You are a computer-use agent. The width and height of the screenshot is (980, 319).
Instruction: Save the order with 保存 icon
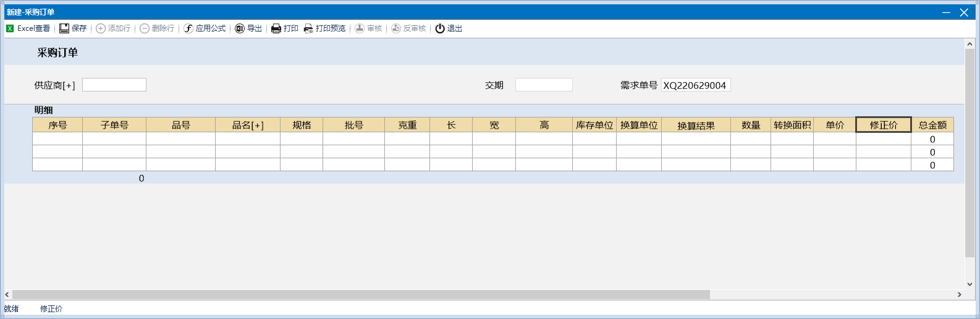tap(64, 28)
